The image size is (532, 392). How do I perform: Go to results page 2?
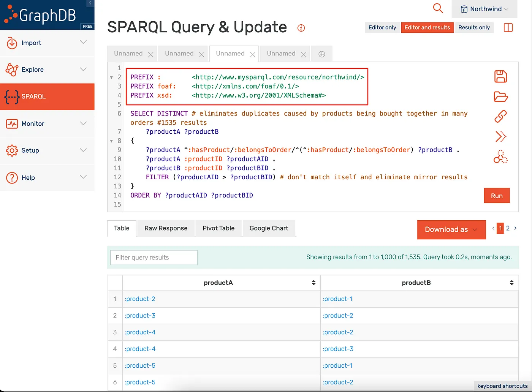pyautogui.click(x=508, y=228)
